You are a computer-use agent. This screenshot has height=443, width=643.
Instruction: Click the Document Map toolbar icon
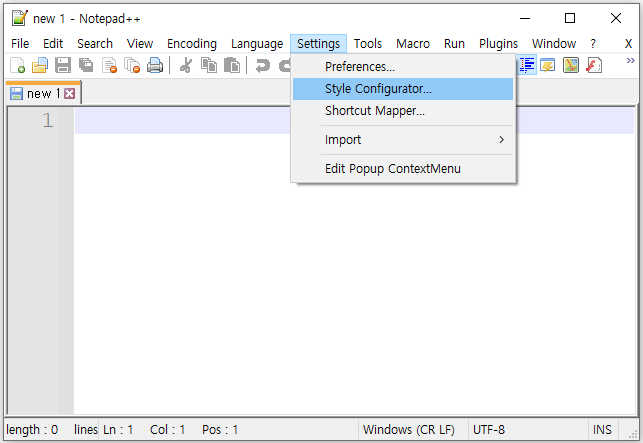pyautogui.click(x=571, y=65)
